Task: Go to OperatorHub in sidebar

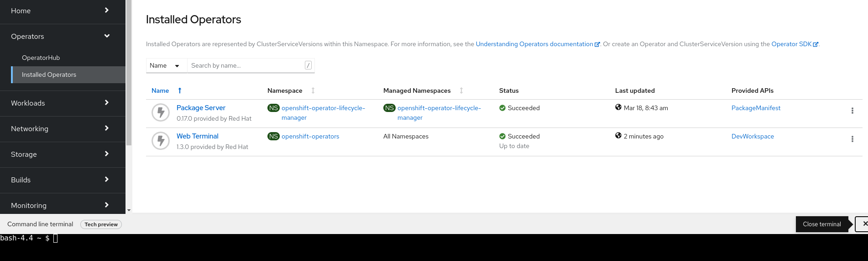Action: [x=41, y=58]
